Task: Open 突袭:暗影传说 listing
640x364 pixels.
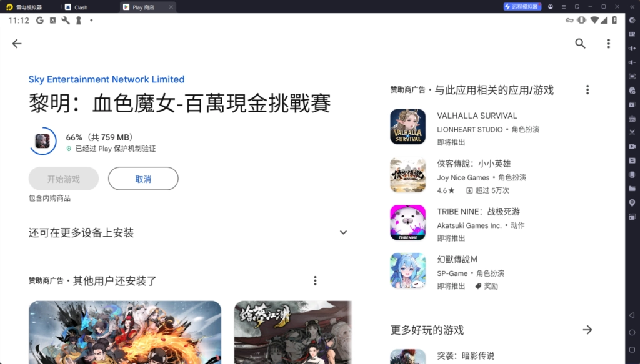Action: pos(465,355)
